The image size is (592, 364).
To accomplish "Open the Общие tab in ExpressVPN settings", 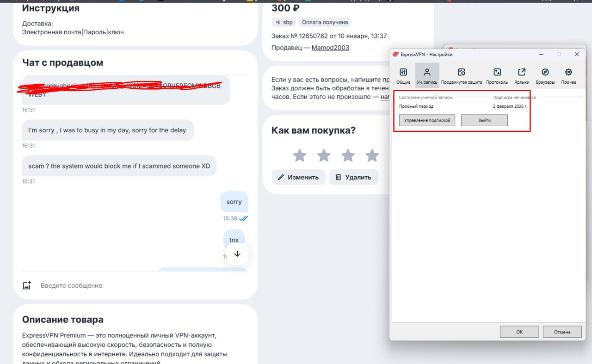I will (x=403, y=75).
